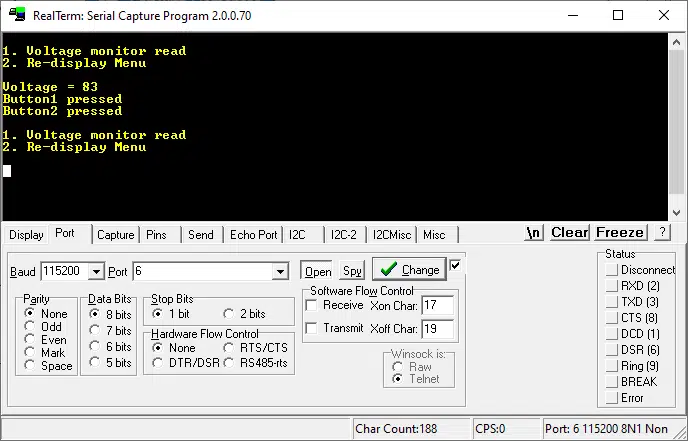Expand the Baud rate dropdown
Screen dimensions: 688x441
pyautogui.click(x=96, y=272)
